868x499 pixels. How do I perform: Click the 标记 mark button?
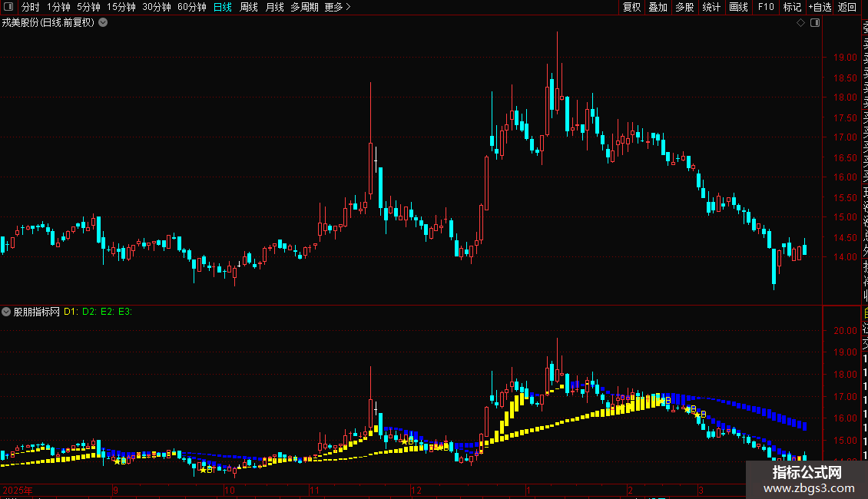pos(792,7)
